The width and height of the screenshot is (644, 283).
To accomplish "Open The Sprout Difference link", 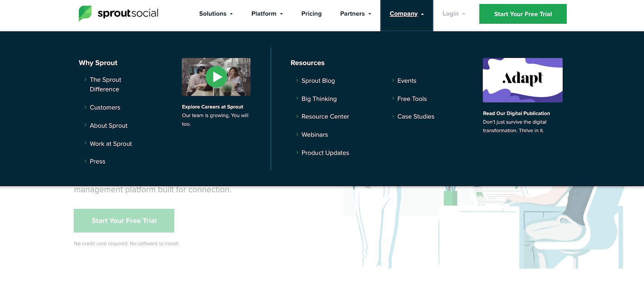I will (105, 84).
